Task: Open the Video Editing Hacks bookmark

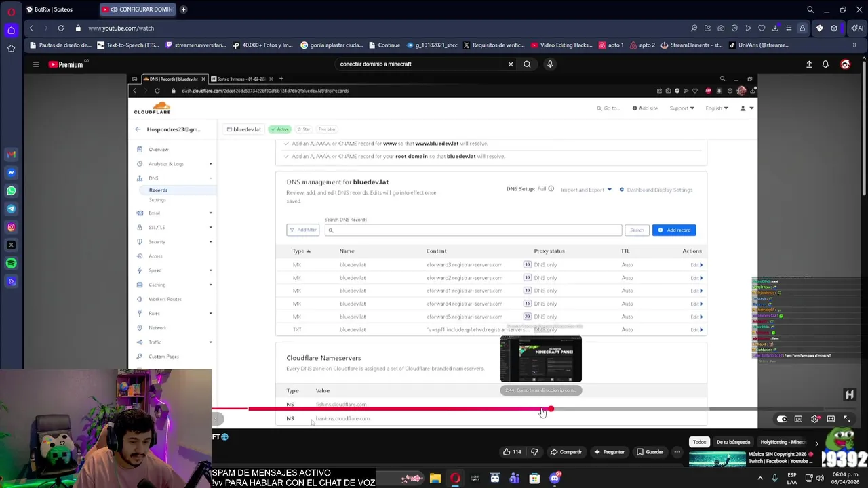Action: coord(561,45)
